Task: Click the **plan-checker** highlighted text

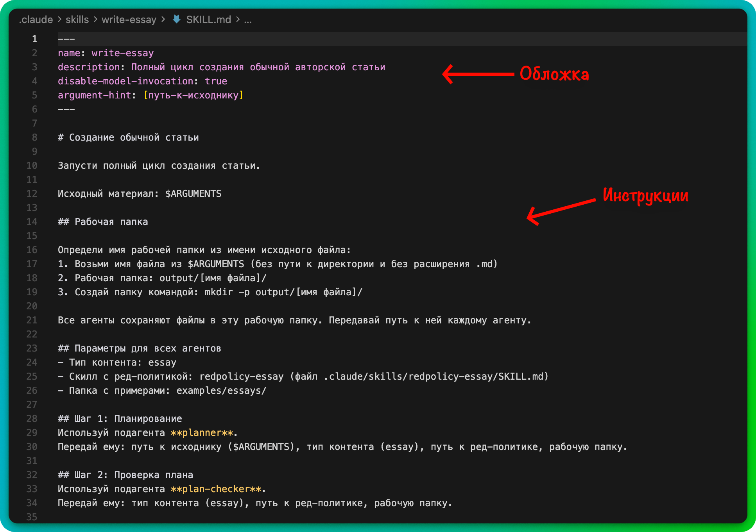Action: point(216,489)
